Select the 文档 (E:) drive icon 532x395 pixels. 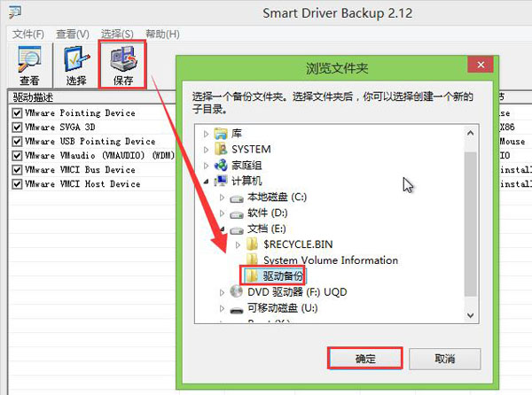click(237, 229)
